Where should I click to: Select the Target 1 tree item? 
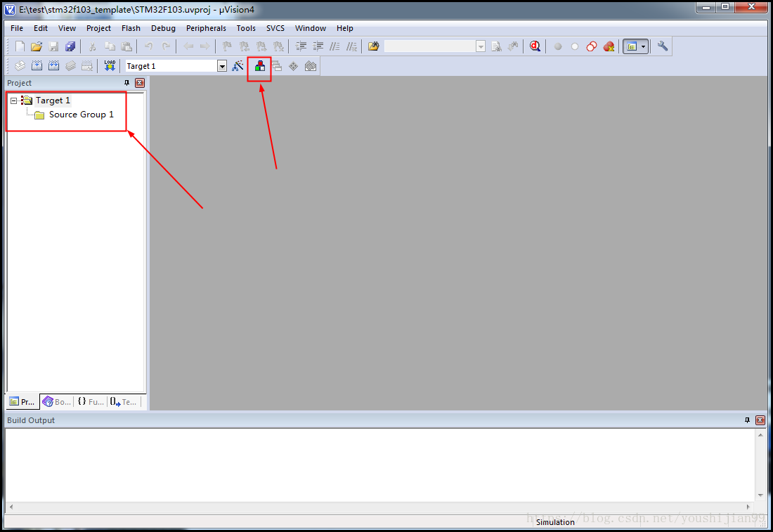pos(53,100)
